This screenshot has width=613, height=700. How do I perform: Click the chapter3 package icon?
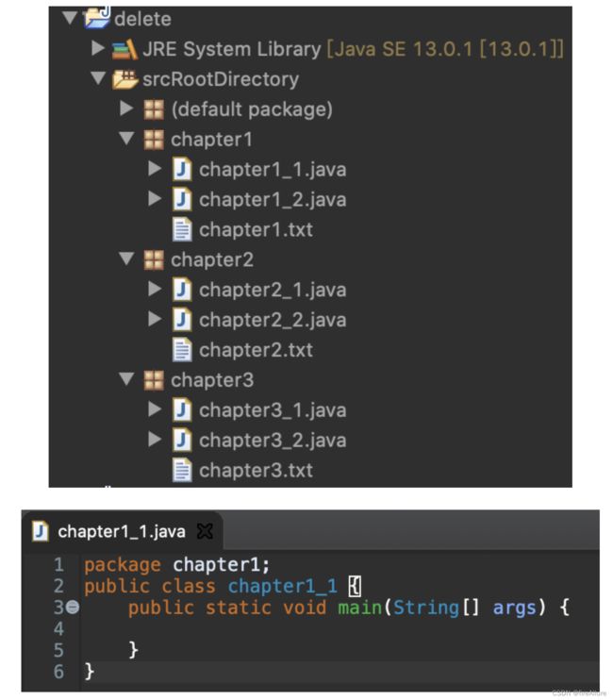154,380
